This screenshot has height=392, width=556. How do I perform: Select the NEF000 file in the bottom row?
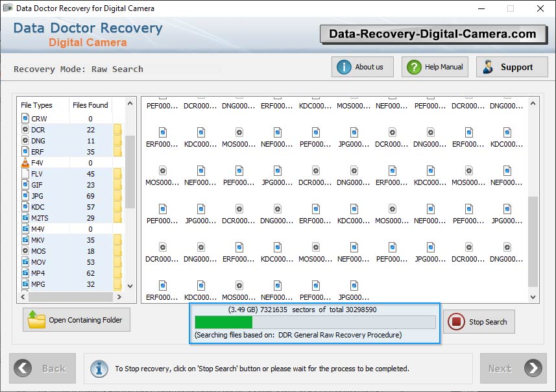pos(277,291)
